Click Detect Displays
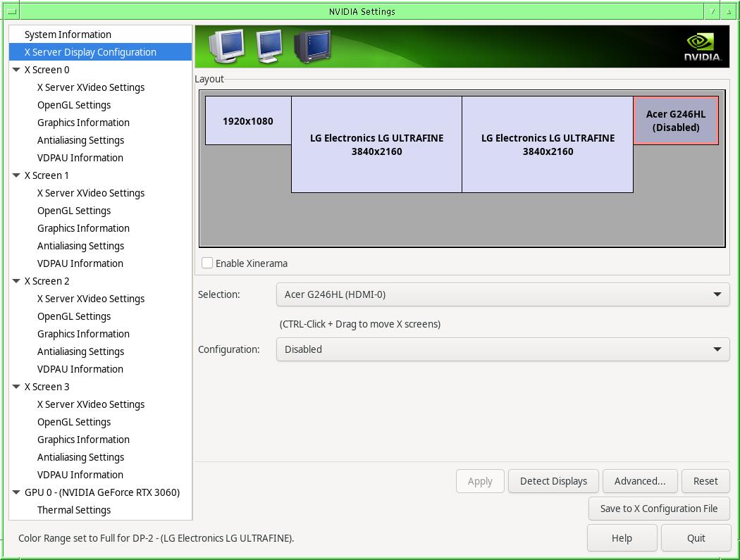The image size is (740, 560). [553, 481]
